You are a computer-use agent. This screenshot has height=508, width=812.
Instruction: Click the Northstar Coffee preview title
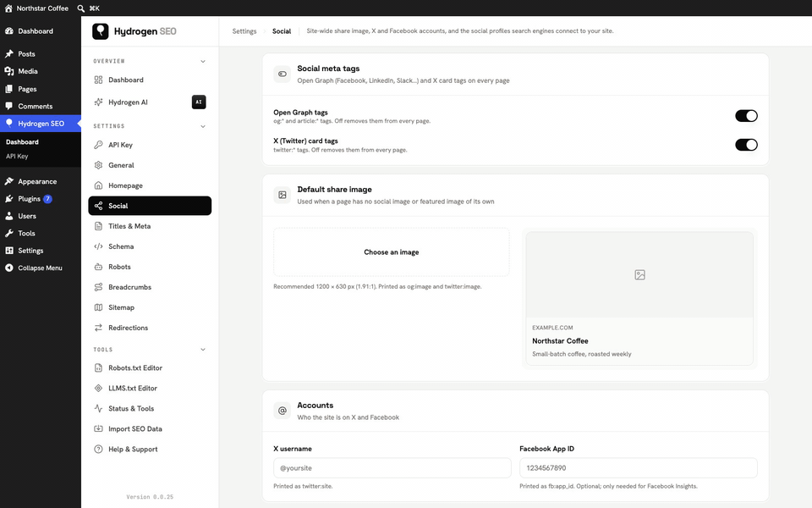tap(560, 340)
